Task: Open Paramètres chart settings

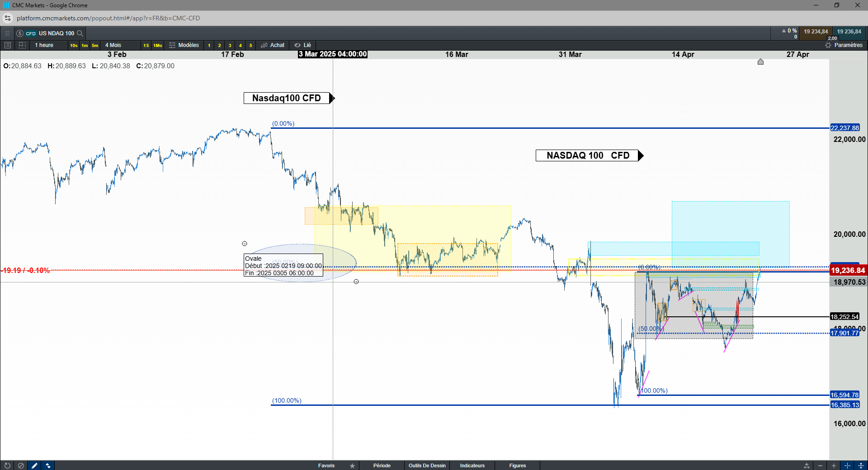Action: tap(844, 45)
